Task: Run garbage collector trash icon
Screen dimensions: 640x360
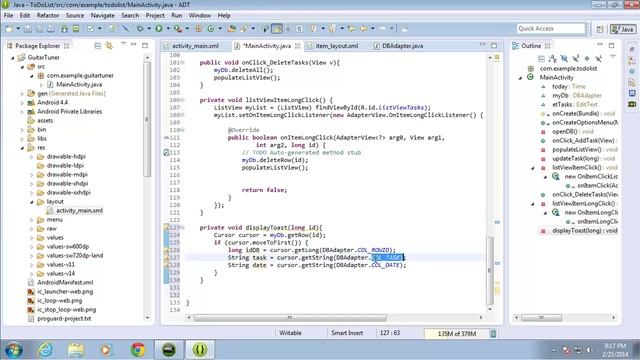Action: pyautogui.click(x=493, y=333)
